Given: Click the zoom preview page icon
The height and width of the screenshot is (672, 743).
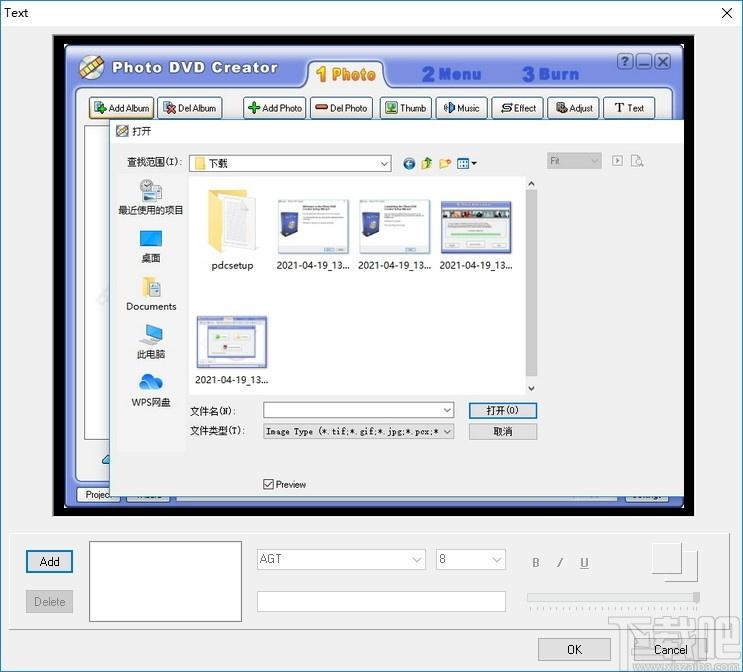Looking at the screenshot, I should click(x=637, y=161).
